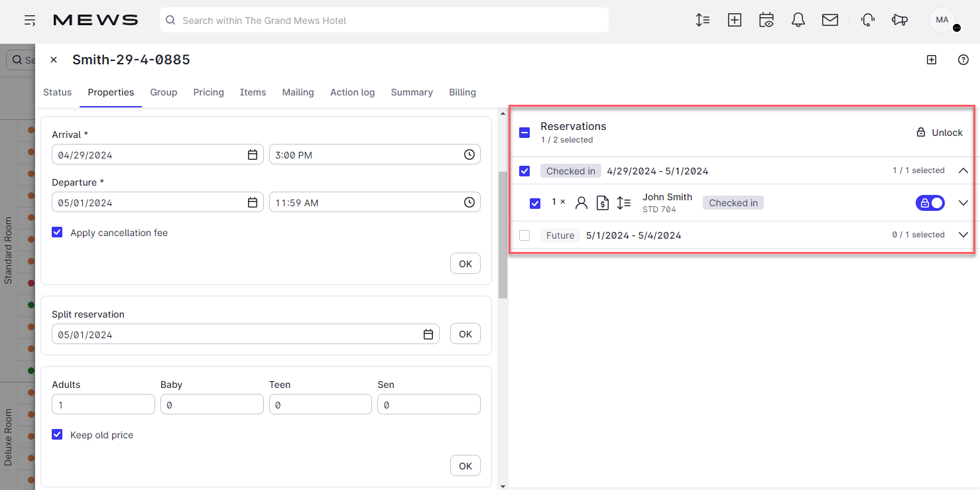Open the megaphone announcements icon
980x490 pixels.
(x=900, y=21)
